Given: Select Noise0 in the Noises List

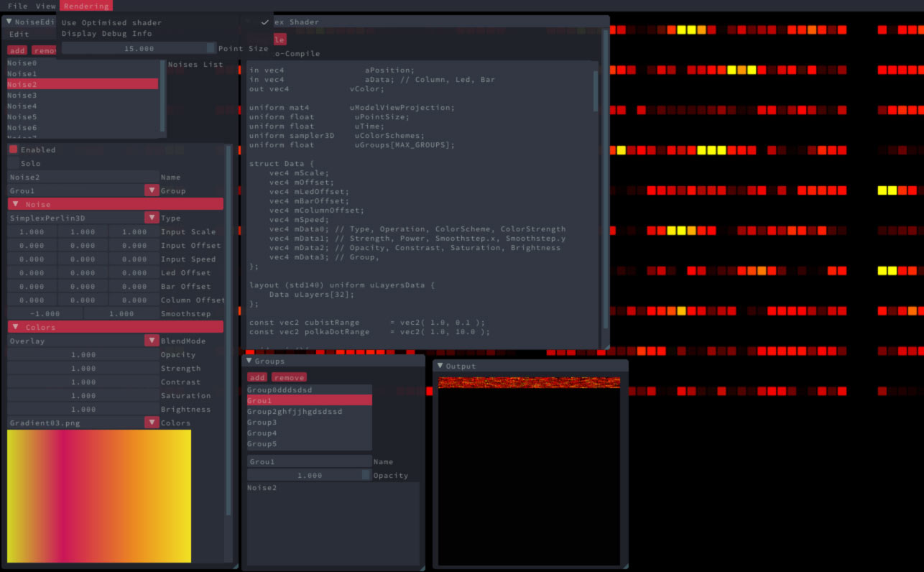Looking at the screenshot, I should pyautogui.click(x=82, y=63).
